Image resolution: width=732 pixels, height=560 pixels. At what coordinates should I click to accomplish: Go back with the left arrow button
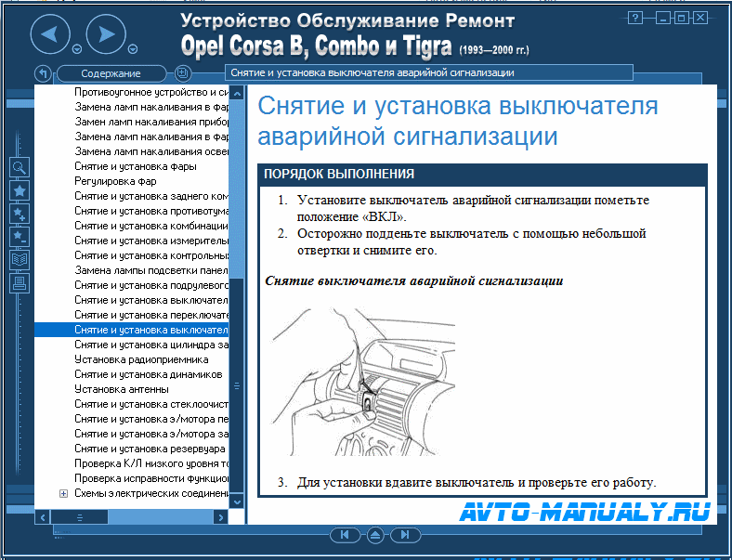[50, 34]
